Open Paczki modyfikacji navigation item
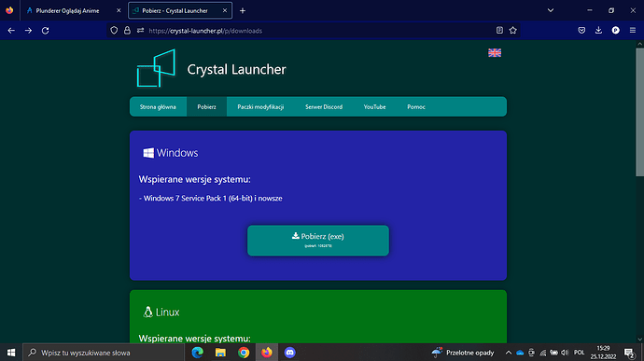644x361 pixels. click(x=260, y=106)
